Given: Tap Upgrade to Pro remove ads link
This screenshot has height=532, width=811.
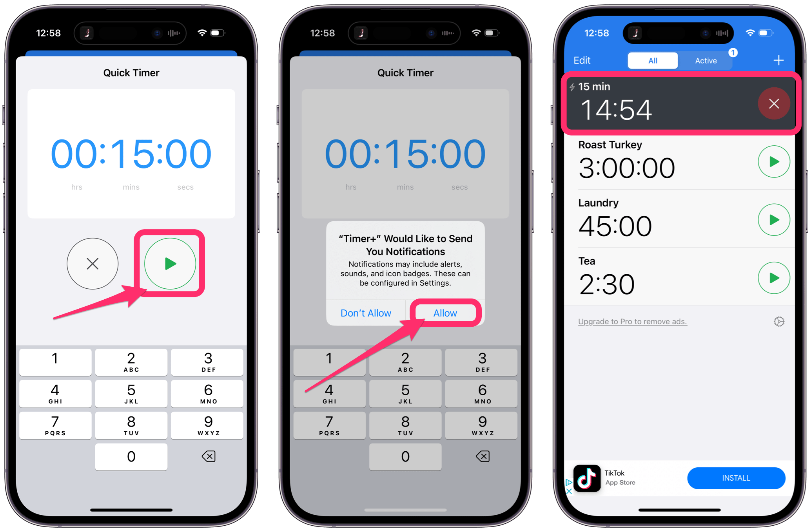Looking at the screenshot, I should point(632,321).
